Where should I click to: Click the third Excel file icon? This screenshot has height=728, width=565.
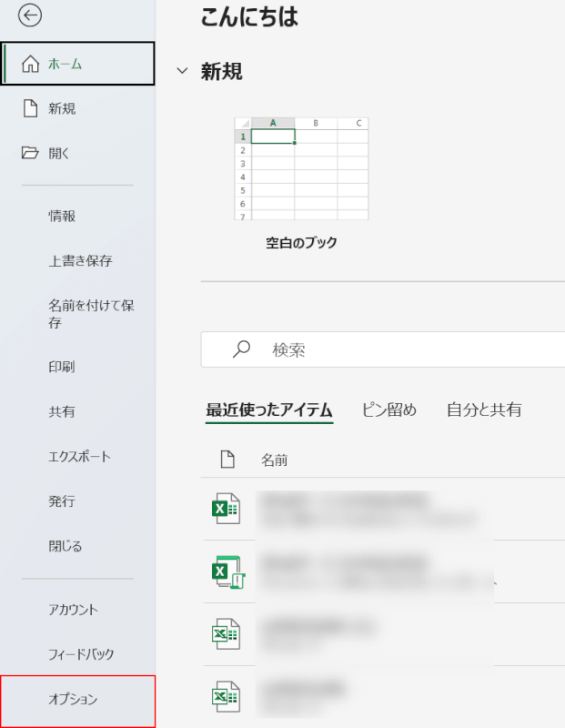(x=225, y=634)
